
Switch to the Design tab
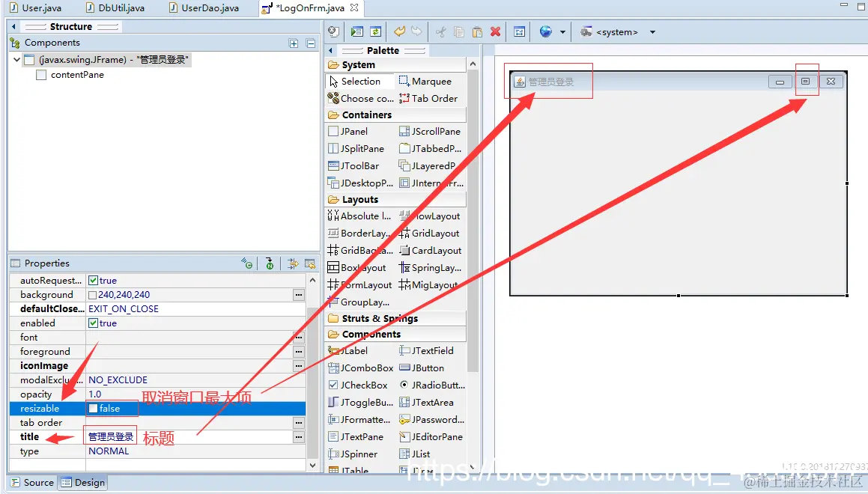[x=83, y=482]
